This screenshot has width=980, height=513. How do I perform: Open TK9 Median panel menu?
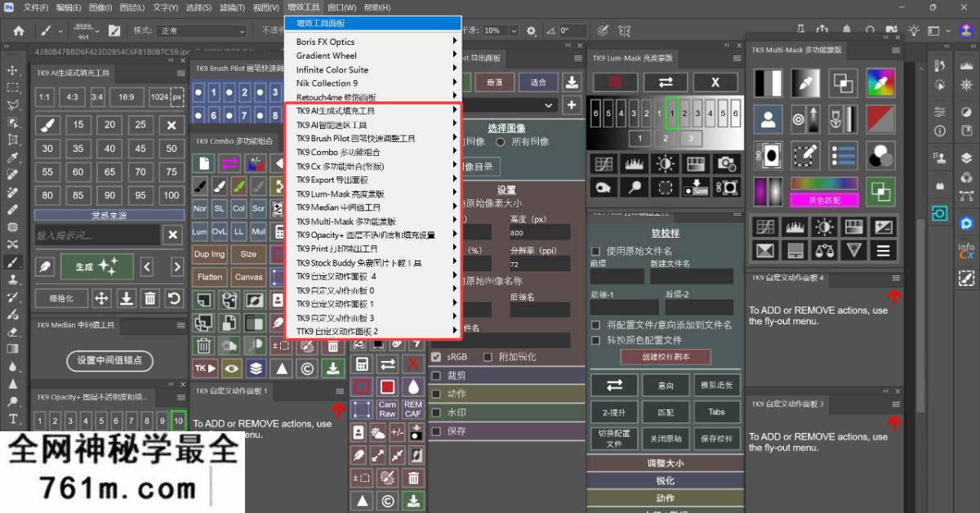[181, 325]
